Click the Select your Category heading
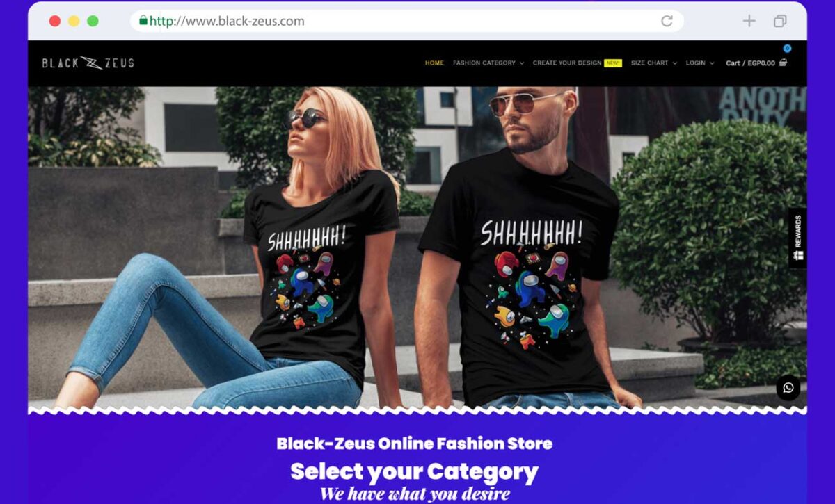The image size is (835, 504). 415,471
